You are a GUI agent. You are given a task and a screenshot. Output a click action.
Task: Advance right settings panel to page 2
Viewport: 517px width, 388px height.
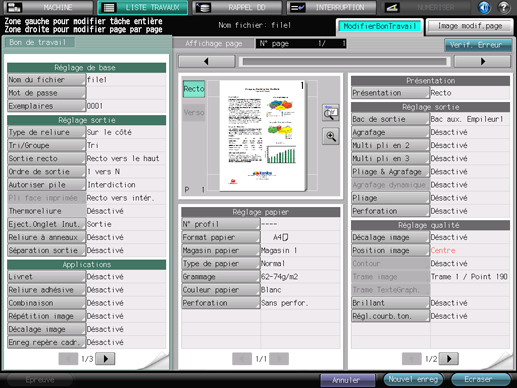click(449, 359)
